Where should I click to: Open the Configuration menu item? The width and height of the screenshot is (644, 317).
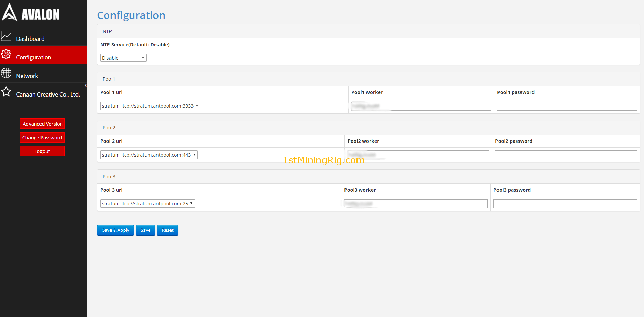point(43,55)
